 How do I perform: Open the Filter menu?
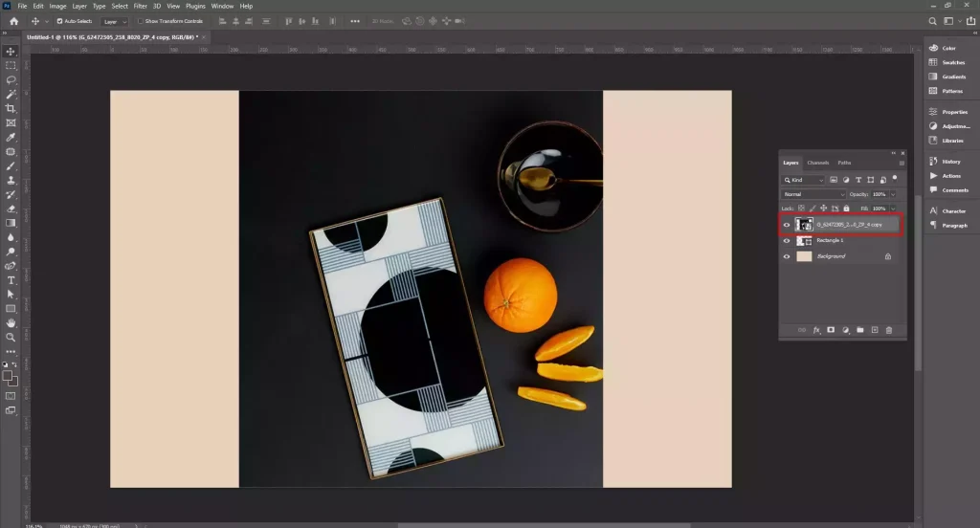pyautogui.click(x=140, y=7)
